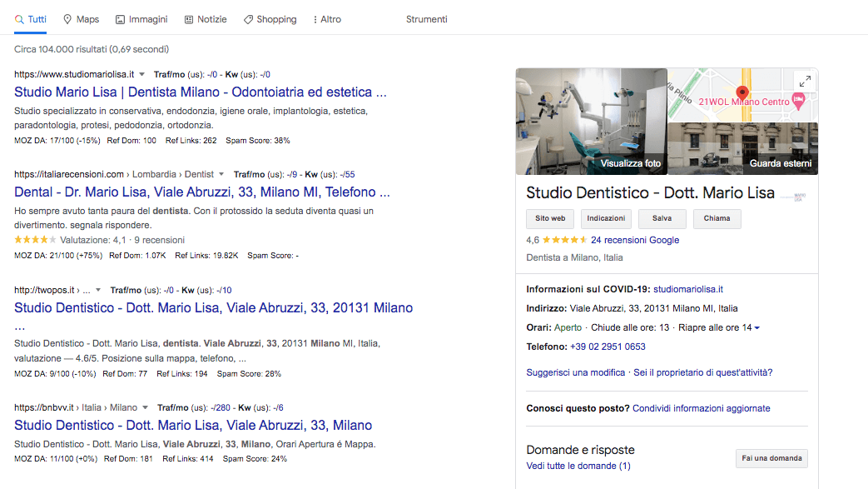The image size is (868, 489).
Task: Click 'Ref Links: 19.82K' under the italiarecensioni result
Action: pos(206,256)
